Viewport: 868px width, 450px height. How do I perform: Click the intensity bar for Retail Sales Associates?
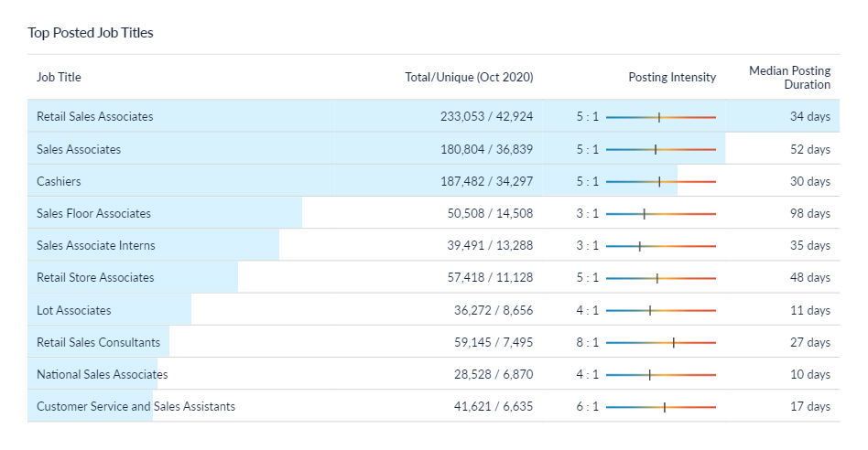(661, 117)
